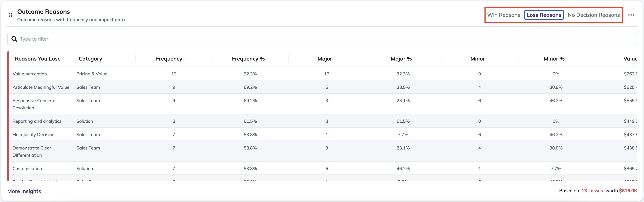The image size is (644, 202).
Task: Switch to Win Reasons tab
Action: click(x=504, y=15)
